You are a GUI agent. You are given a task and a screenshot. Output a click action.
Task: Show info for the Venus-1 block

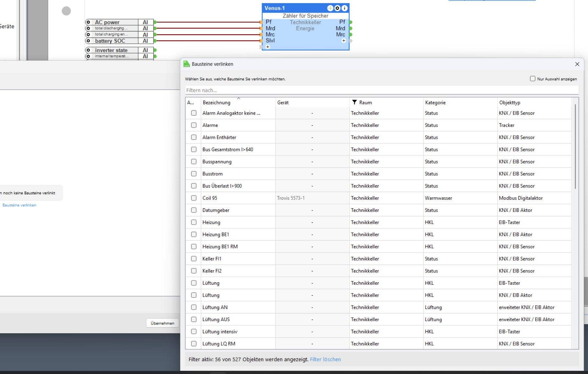(344, 8)
